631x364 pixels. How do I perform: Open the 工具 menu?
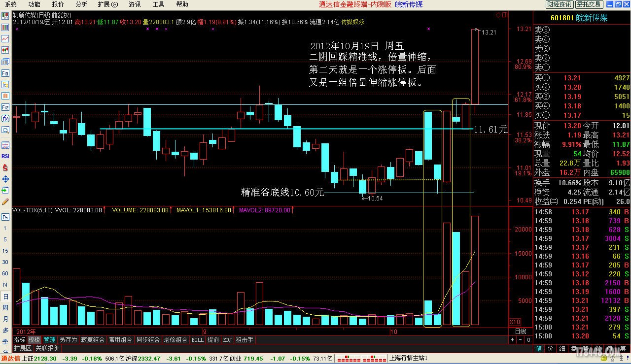pyautogui.click(x=158, y=4)
